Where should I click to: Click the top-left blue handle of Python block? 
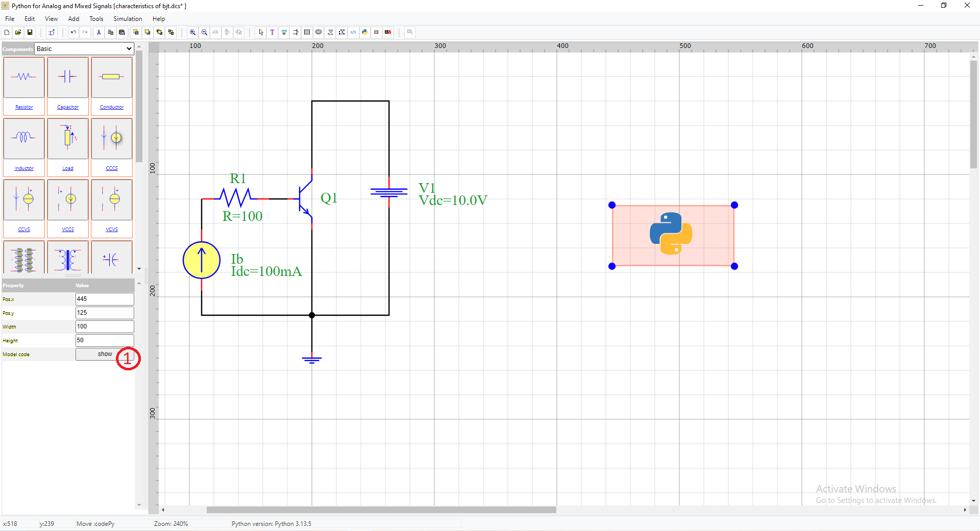click(x=612, y=205)
